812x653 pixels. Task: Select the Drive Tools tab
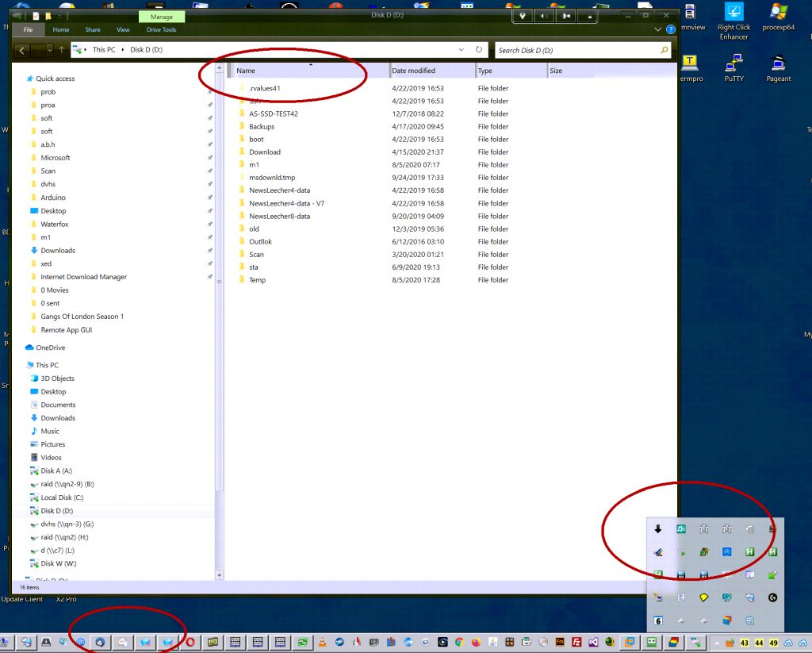(x=161, y=29)
